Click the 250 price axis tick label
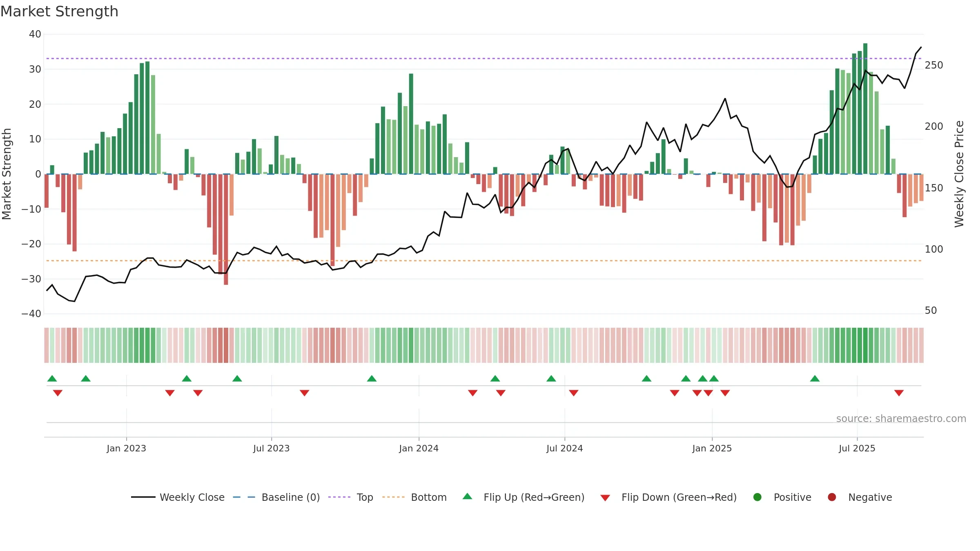 pos(934,65)
